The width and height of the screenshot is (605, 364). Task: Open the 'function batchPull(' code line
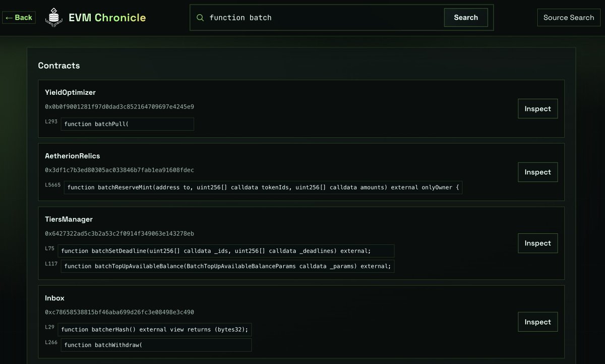(x=128, y=124)
